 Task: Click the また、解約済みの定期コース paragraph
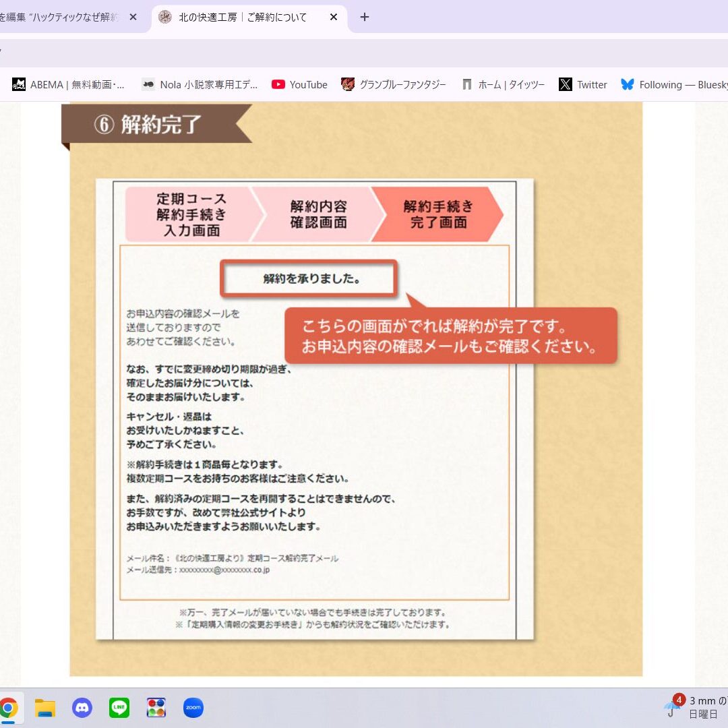point(261,512)
